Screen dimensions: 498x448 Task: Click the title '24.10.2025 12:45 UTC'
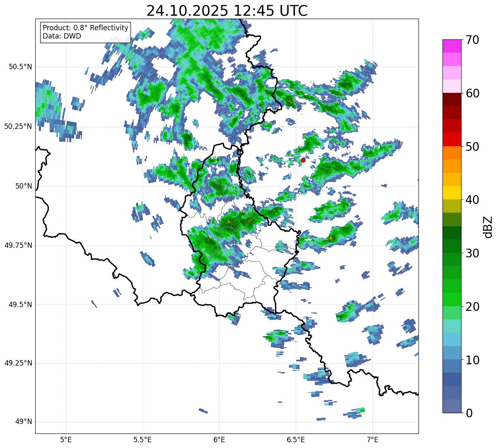click(227, 11)
